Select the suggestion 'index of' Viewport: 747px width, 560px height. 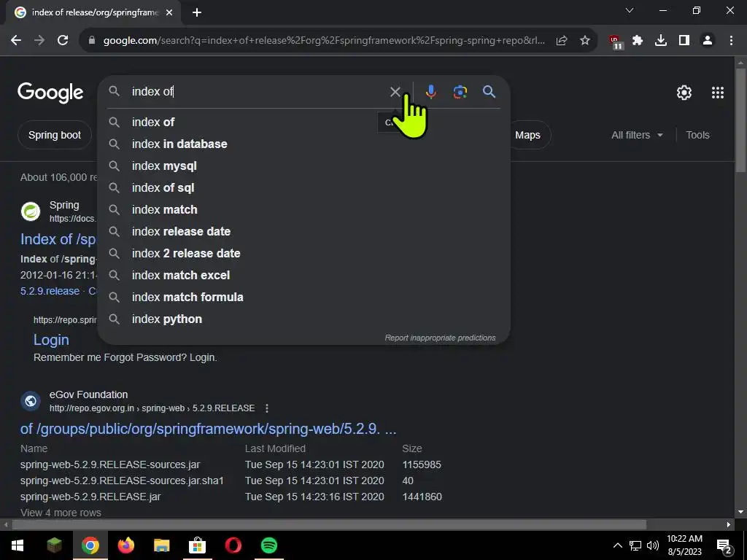tap(303, 122)
